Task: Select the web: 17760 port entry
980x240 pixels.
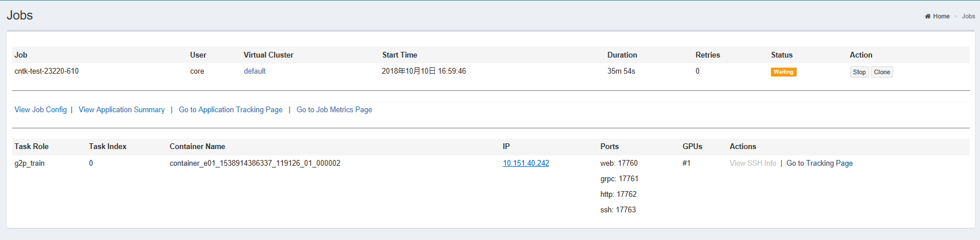Action: 619,163
